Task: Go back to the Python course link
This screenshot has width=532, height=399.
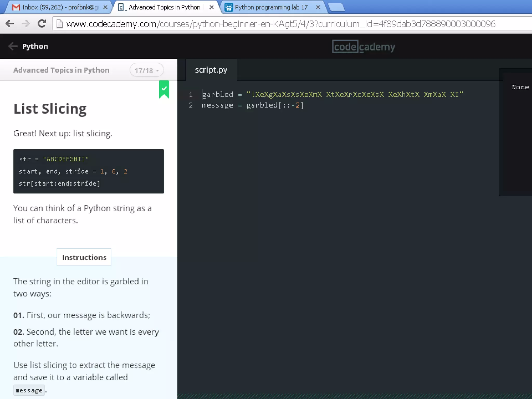Action: tap(35, 46)
